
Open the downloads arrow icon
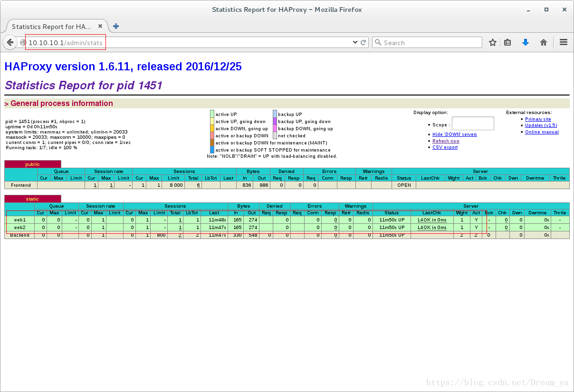click(526, 42)
